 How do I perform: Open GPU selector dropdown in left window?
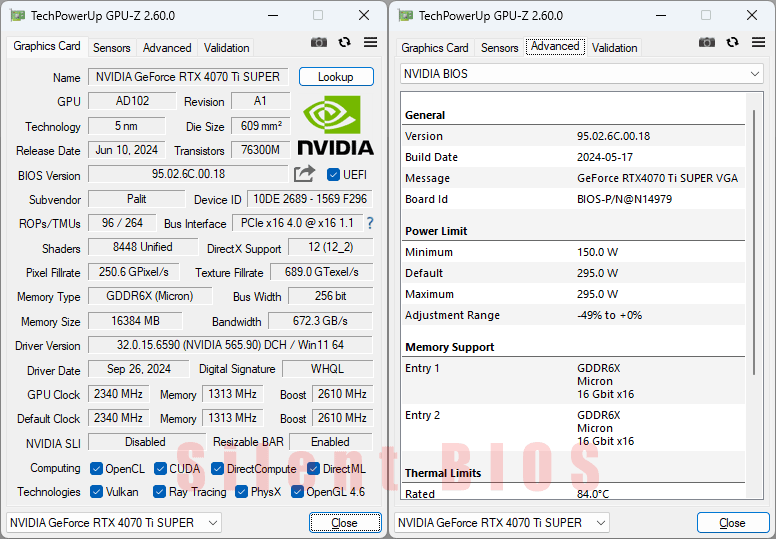114,523
